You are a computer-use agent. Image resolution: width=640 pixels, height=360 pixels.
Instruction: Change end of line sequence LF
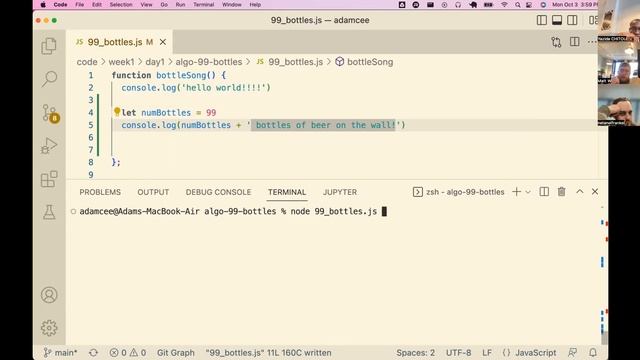pyautogui.click(x=487, y=353)
